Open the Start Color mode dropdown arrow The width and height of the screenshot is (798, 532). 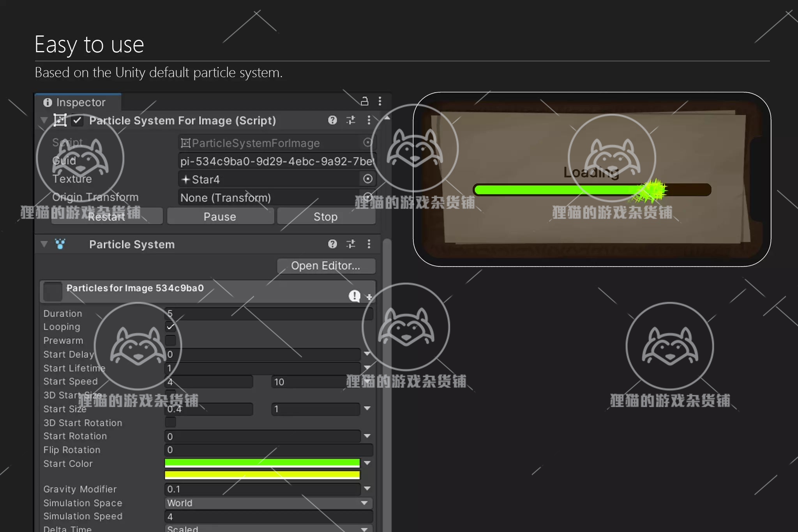coord(367,463)
